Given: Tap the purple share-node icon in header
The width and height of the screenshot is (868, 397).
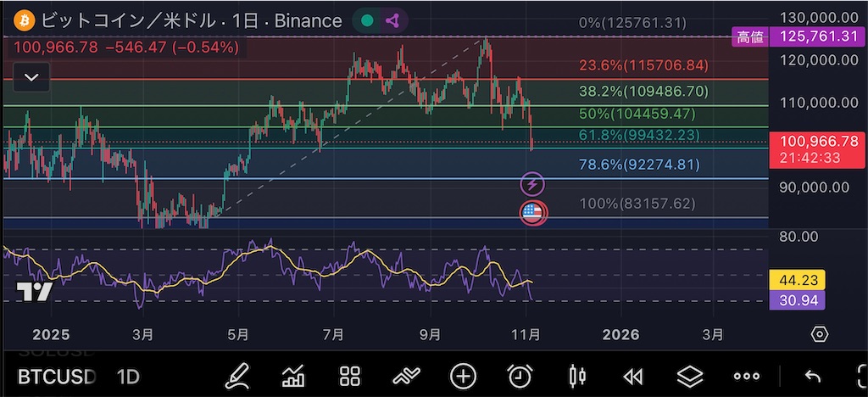Looking at the screenshot, I should (392, 21).
